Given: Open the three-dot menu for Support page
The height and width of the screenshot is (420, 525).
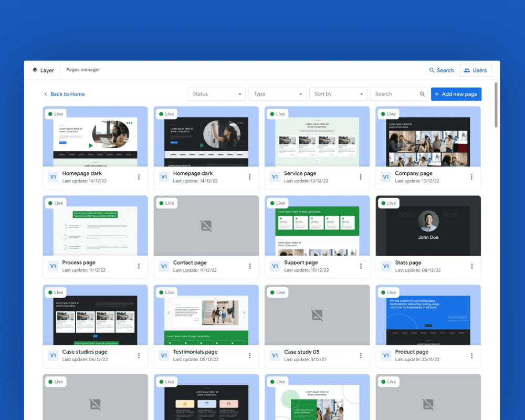Looking at the screenshot, I should (x=361, y=266).
